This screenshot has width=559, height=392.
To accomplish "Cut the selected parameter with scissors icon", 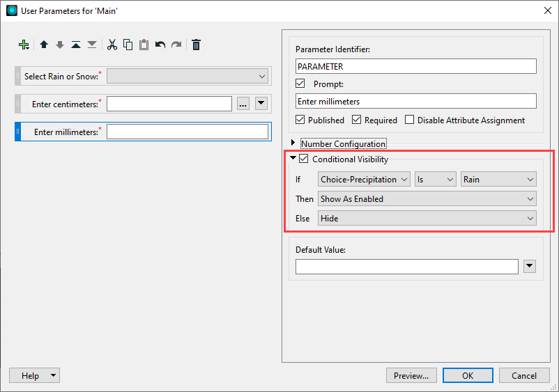I will coord(112,45).
